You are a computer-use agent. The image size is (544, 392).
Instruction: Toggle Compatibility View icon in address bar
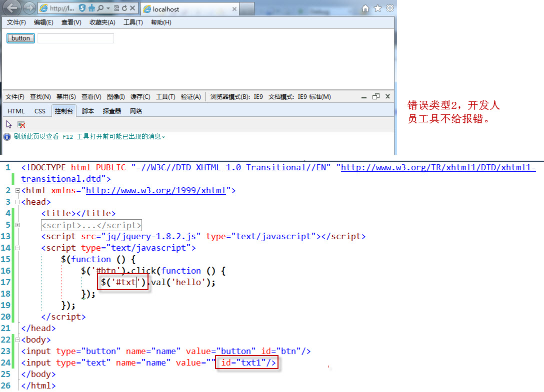(x=116, y=8)
